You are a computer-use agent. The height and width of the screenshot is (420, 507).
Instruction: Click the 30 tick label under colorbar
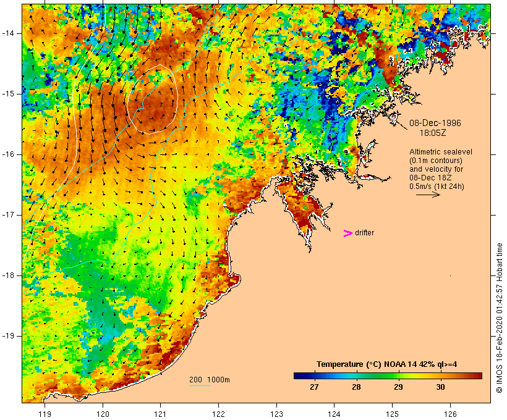click(x=440, y=387)
